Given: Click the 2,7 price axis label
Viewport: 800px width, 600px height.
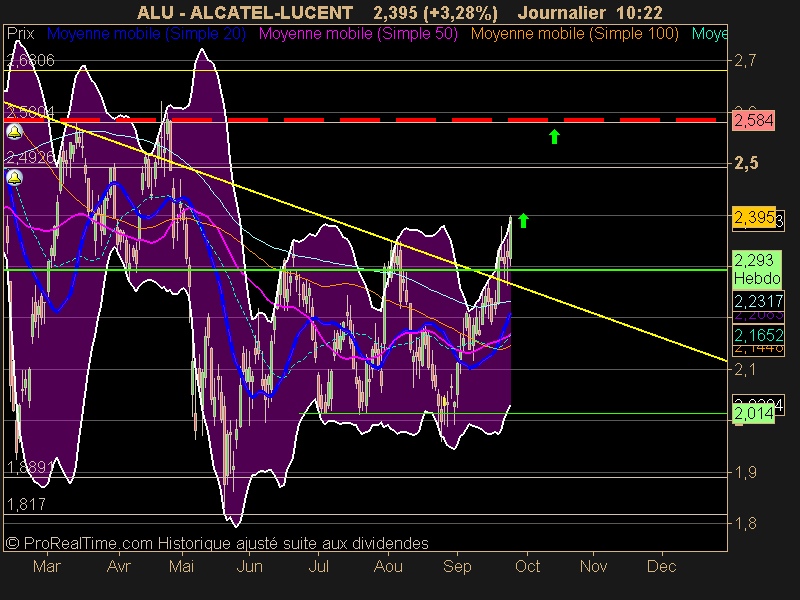Looking at the screenshot, I should pos(745,61).
